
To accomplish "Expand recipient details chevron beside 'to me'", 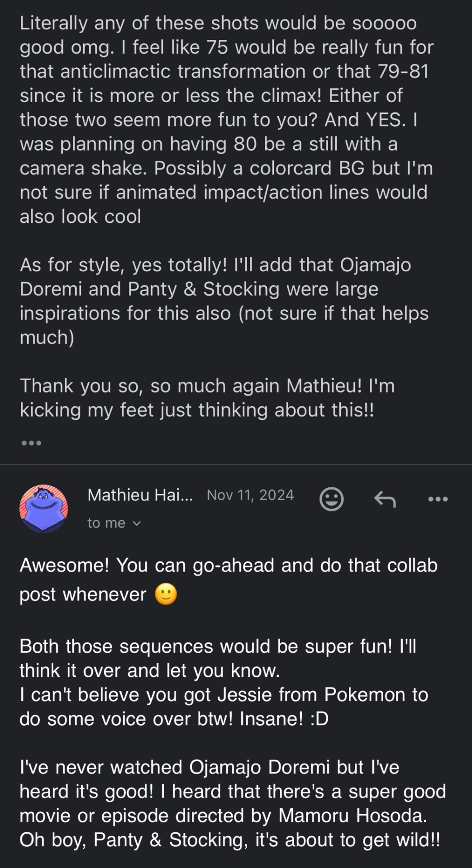I will tap(137, 524).
